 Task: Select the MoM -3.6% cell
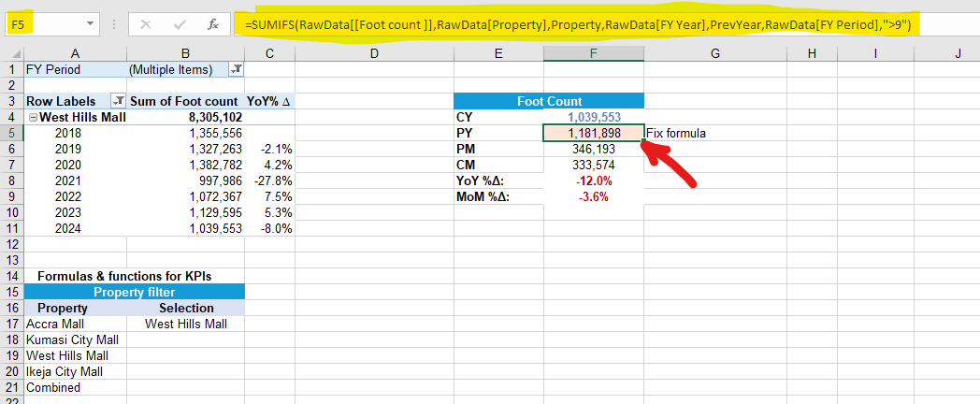[x=593, y=197]
